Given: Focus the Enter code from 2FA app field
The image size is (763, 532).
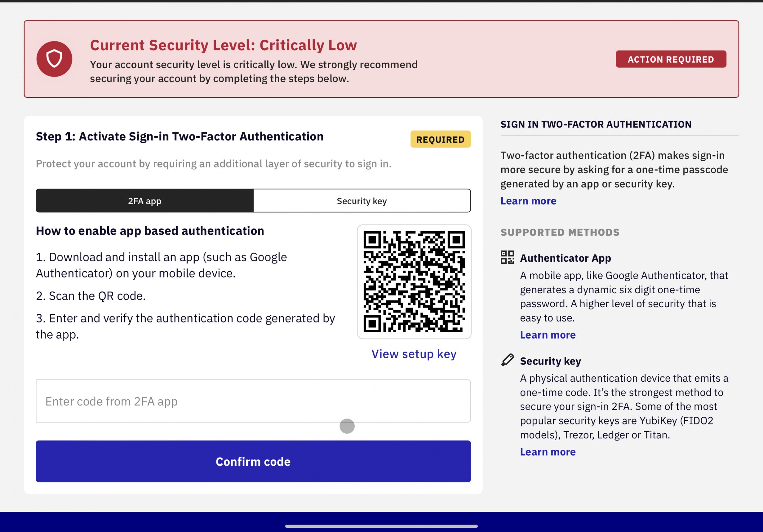Looking at the screenshot, I should [x=253, y=401].
